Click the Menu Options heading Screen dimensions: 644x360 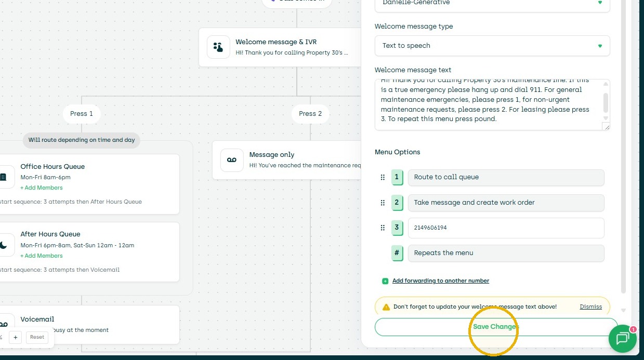pos(398,152)
